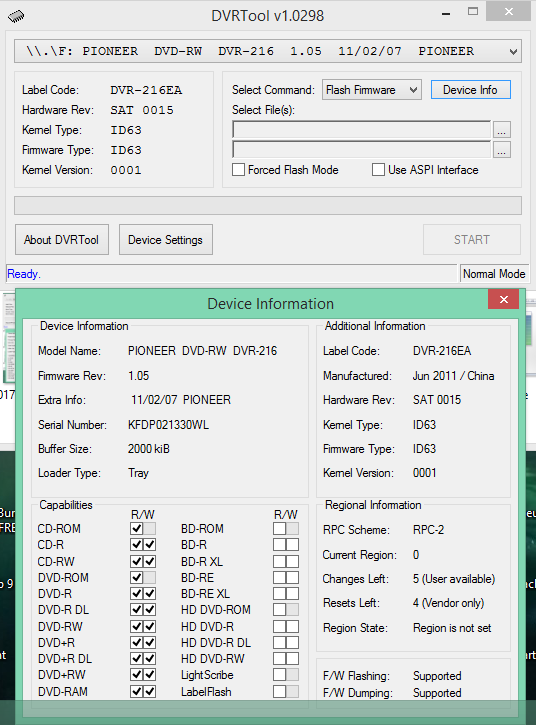The image size is (536, 725).
Task: Click the Hardware Rev SAT 0015 in main window
Action: point(142,110)
